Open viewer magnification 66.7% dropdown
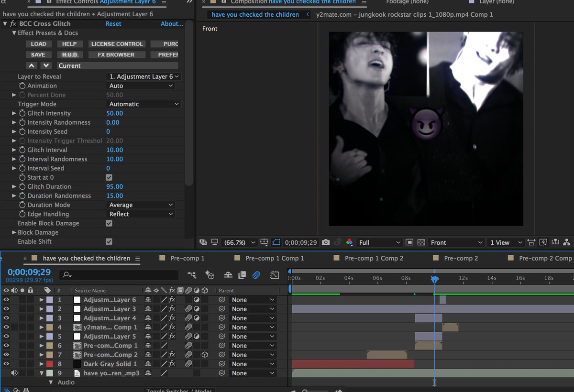 [240, 242]
